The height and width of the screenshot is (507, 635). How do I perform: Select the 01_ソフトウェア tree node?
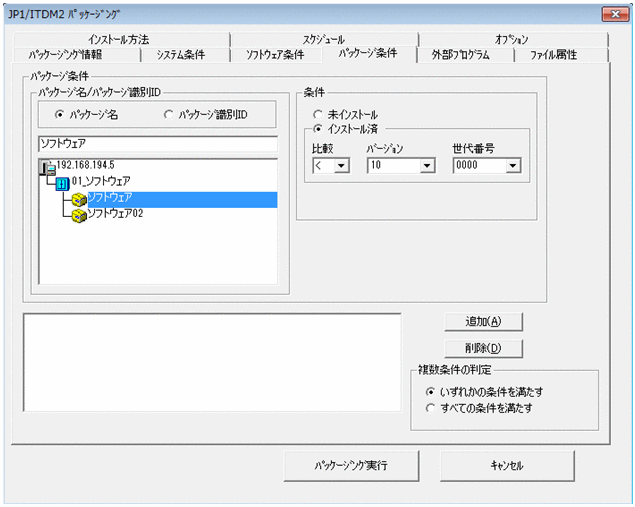coord(101,181)
